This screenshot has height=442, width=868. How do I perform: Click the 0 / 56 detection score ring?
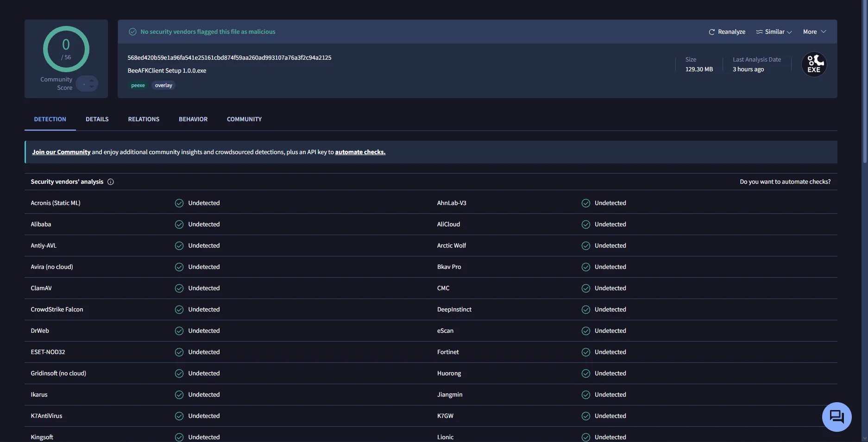pos(66,49)
